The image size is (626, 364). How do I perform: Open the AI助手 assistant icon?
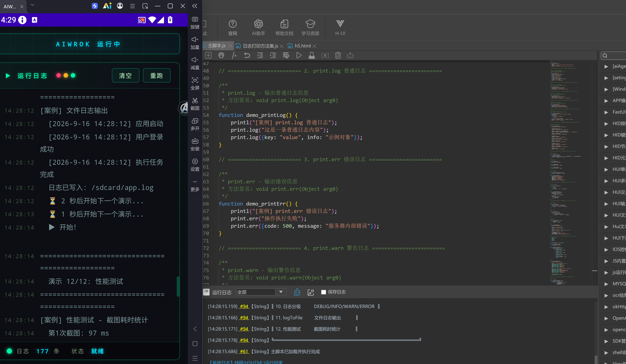258,27
